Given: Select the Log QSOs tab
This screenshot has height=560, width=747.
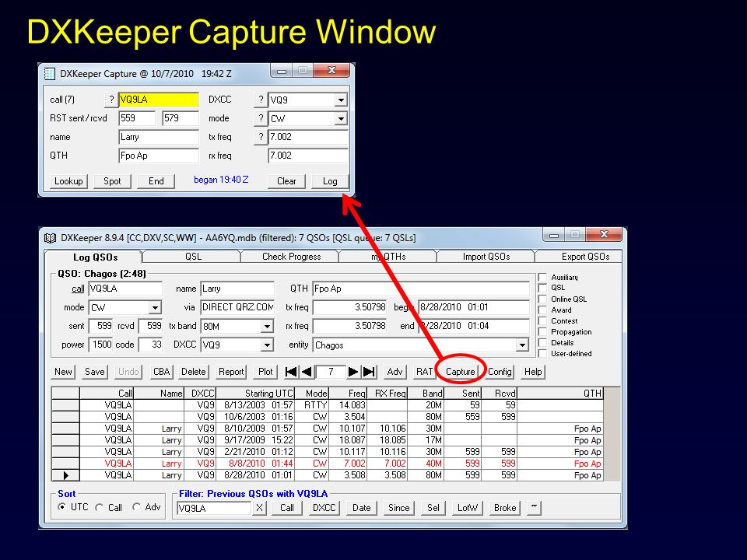Looking at the screenshot, I should pyautogui.click(x=95, y=257).
